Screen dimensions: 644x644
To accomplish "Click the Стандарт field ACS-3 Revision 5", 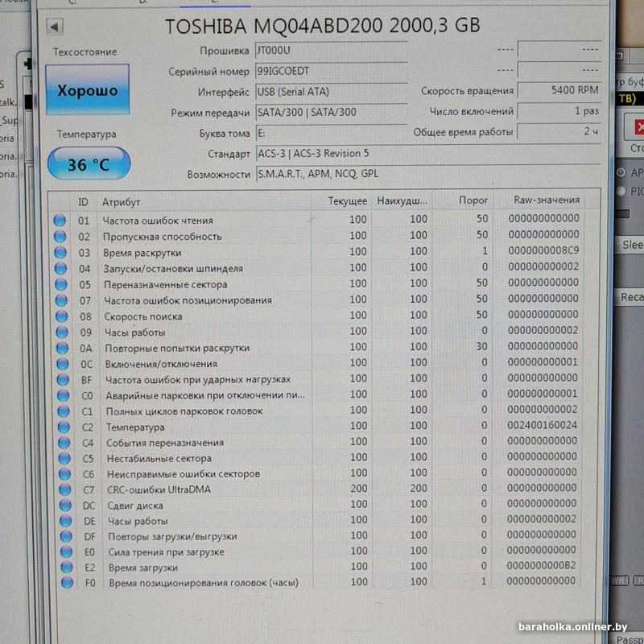I will tap(428, 153).
